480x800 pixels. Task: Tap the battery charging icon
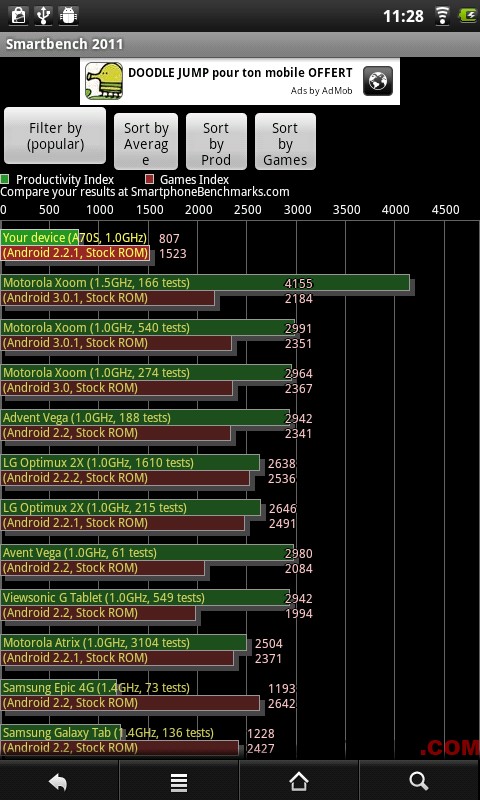[x=467, y=15]
